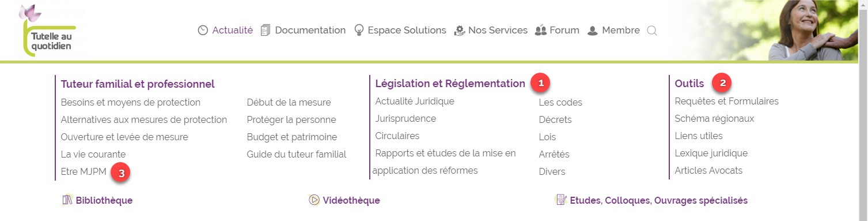
Task: Click the Membre person icon
Action: pos(592,31)
